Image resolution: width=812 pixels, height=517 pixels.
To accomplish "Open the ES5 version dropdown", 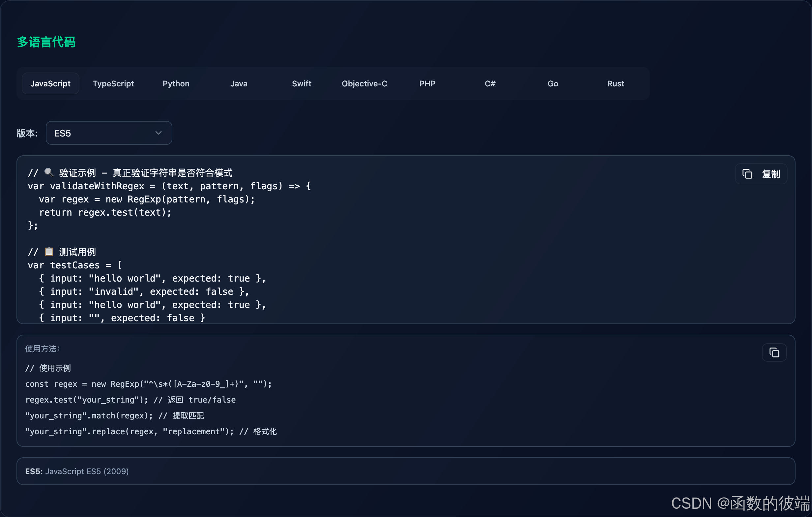I will pos(108,133).
